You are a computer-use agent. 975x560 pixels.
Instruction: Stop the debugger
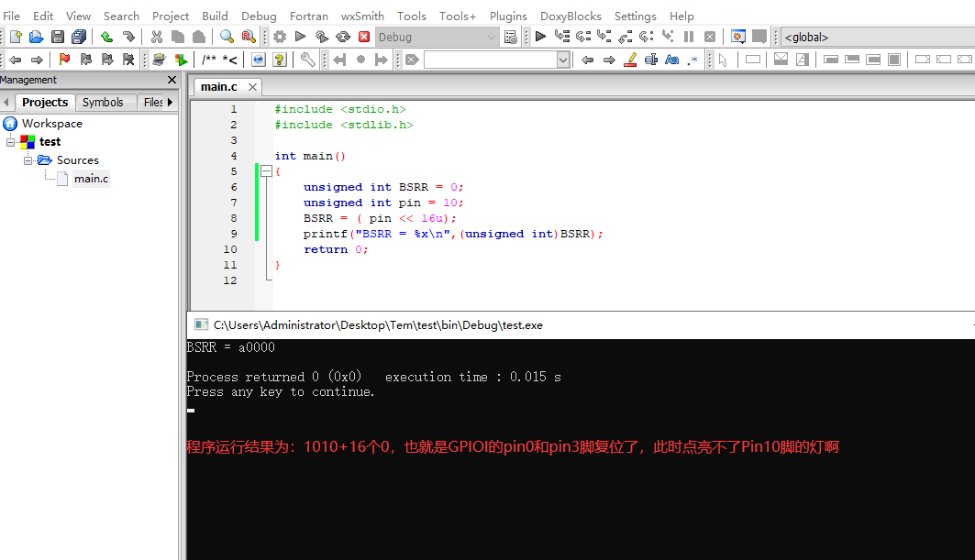710,36
